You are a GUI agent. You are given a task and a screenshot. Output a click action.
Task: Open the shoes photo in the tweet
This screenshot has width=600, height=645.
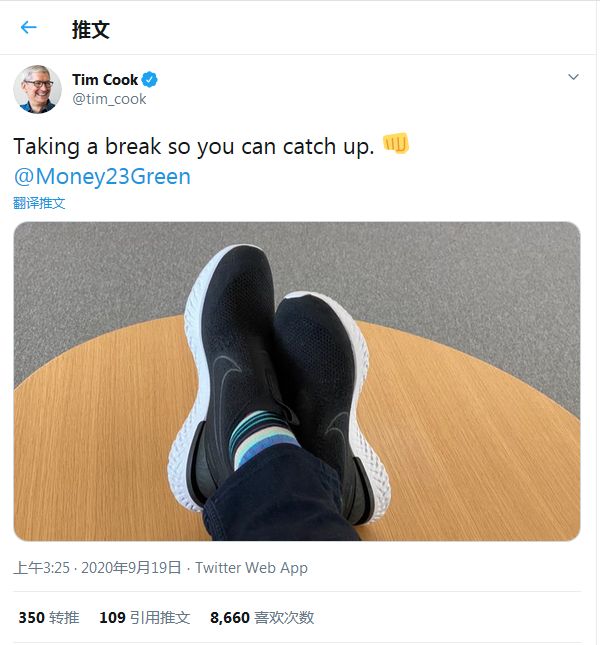[x=297, y=380]
